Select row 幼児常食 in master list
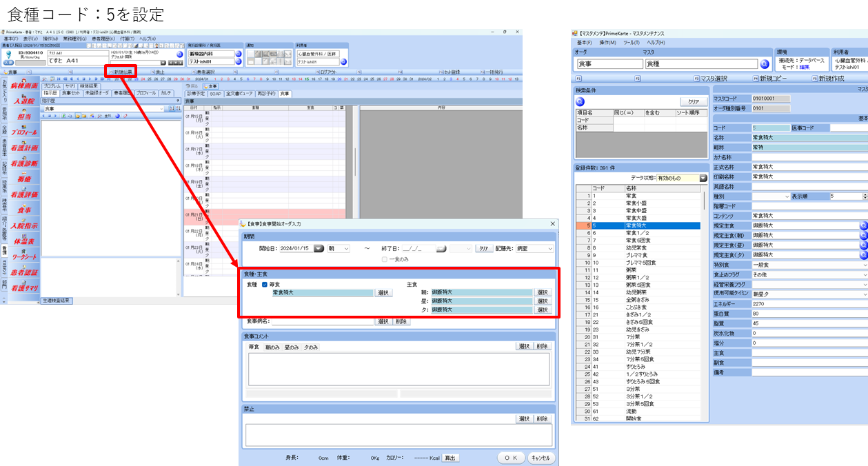This screenshot has width=868, height=466. pyautogui.click(x=638, y=247)
